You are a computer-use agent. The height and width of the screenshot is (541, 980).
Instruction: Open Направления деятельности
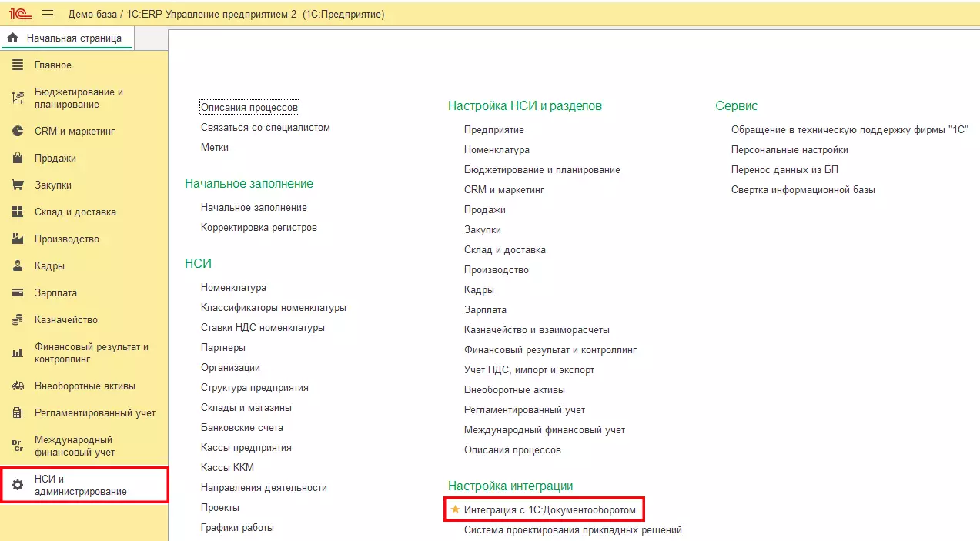point(264,488)
